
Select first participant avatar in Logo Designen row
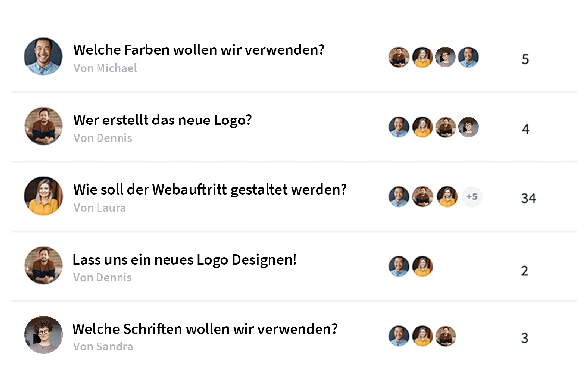[x=399, y=267]
